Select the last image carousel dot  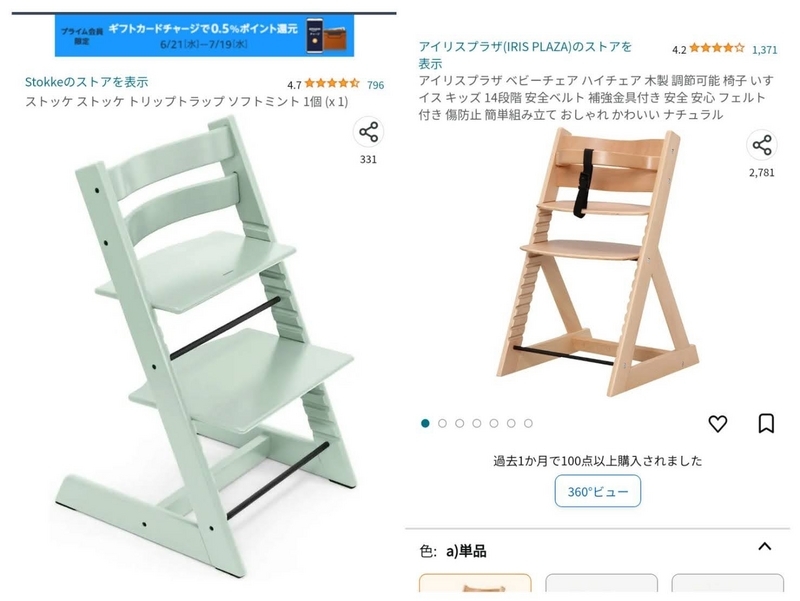click(528, 423)
